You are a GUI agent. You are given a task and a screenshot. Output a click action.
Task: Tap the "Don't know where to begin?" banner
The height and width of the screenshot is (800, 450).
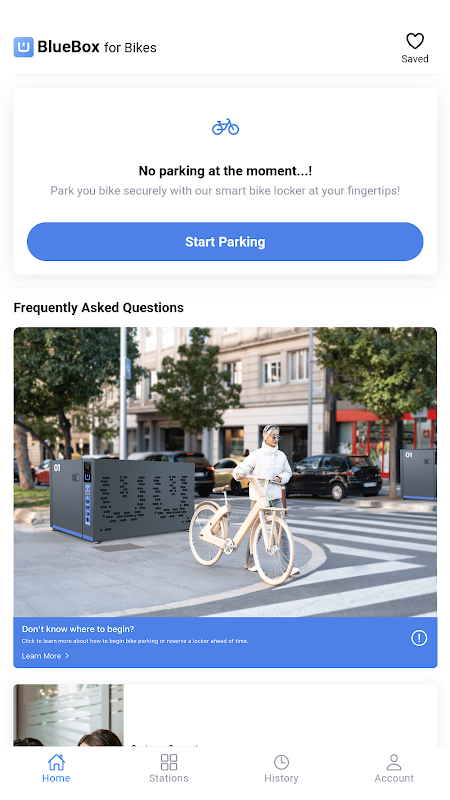[x=225, y=642]
